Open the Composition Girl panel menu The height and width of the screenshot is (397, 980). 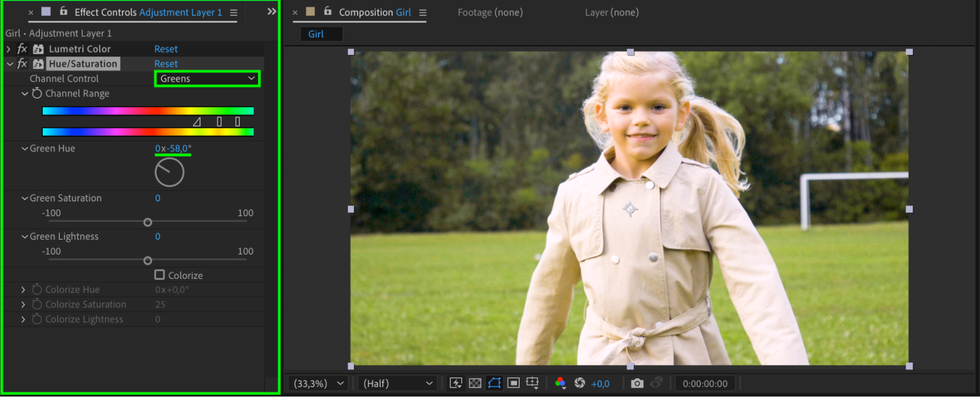point(423,13)
